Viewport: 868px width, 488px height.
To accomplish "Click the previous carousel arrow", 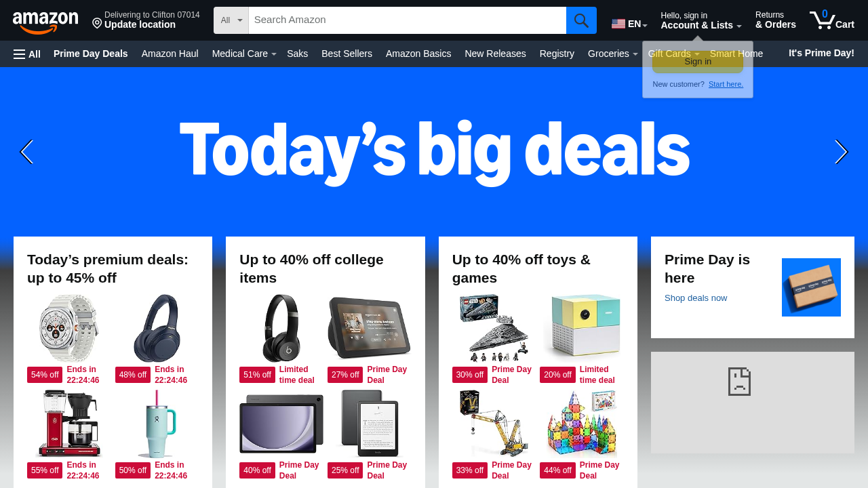I will coord(26,152).
